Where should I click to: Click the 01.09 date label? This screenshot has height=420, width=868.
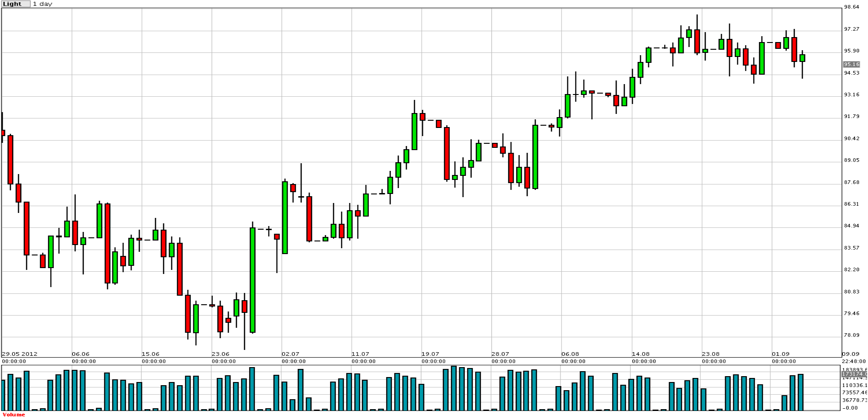click(781, 354)
